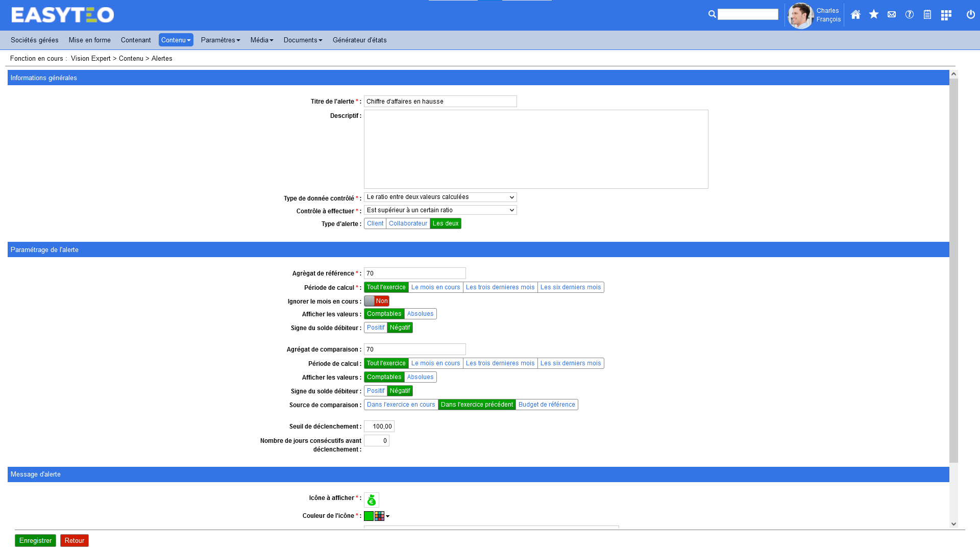Click the home icon in header
The image size is (980, 551).
click(x=855, y=15)
